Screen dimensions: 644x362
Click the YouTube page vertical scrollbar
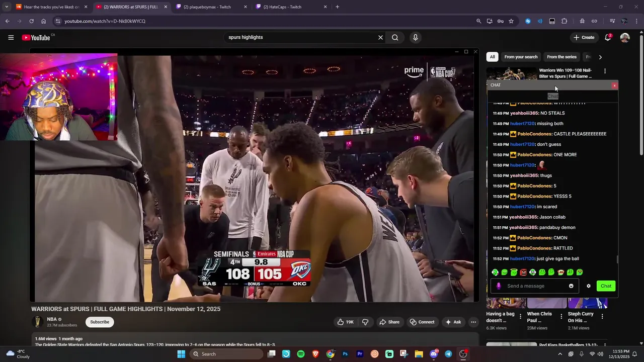click(641, 96)
